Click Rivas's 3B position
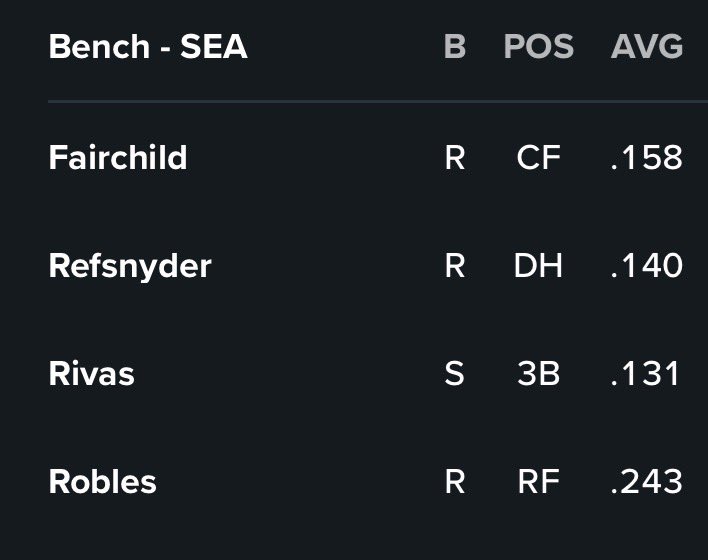The height and width of the screenshot is (560, 708). click(x=539, y=374)
